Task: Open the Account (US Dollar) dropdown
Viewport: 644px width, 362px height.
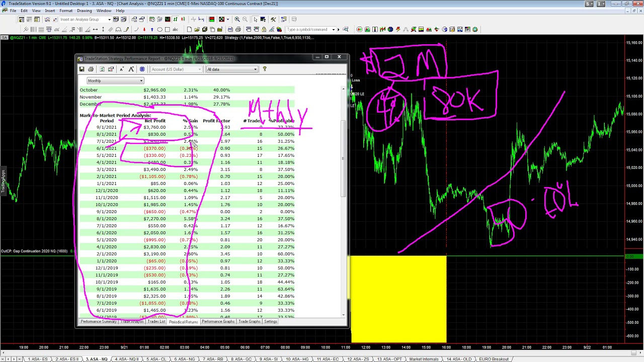Action: tap(176, 69)
